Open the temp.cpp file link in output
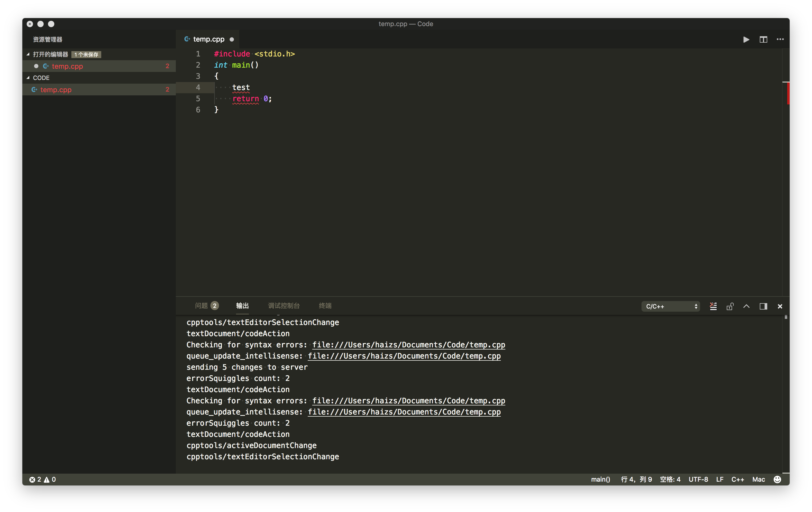Viewport: 812px width, 512px height. (x=409, y=345)
